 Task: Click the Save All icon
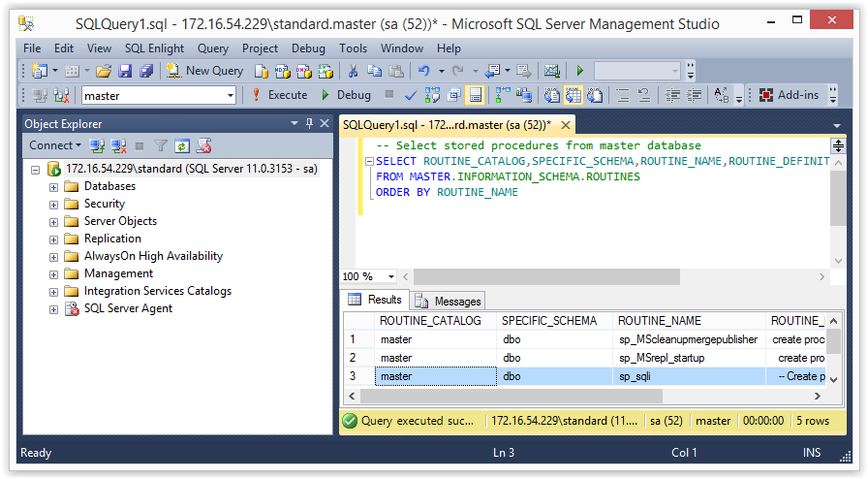tap(146, 71)
